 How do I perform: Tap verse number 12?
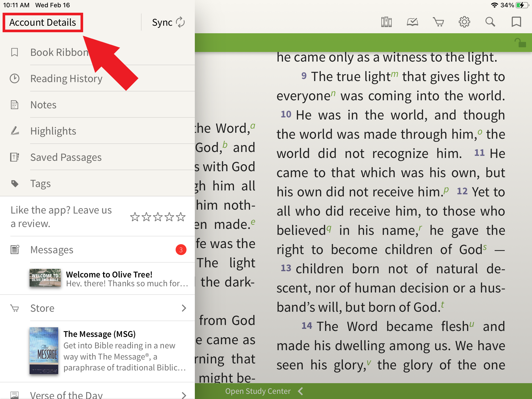tap(462, 191)
